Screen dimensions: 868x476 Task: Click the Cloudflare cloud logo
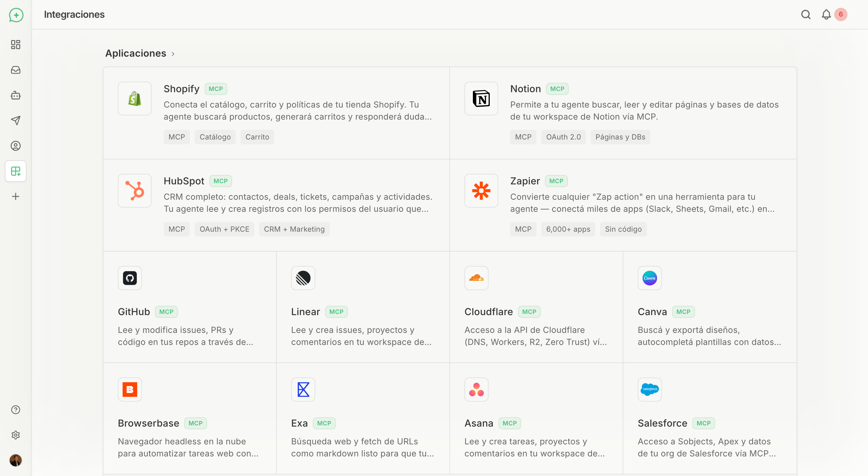(476, 278)
